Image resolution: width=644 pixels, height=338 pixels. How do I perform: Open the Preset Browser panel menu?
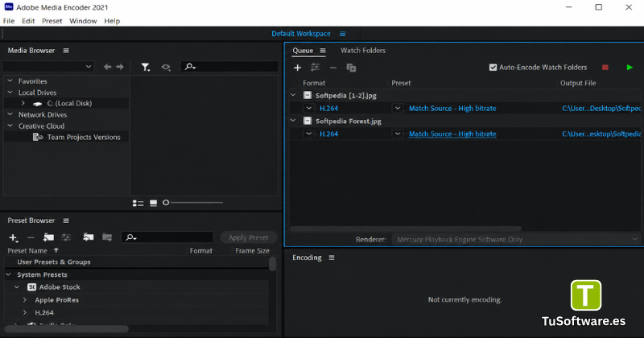[x=66, y=221]
